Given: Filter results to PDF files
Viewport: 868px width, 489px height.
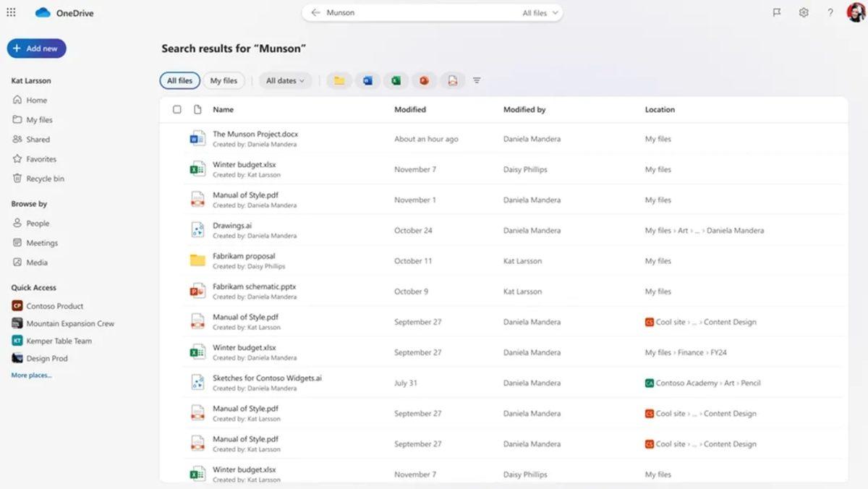Looking at the screenshot, I should pyautogui.click(x=452, y=80).
